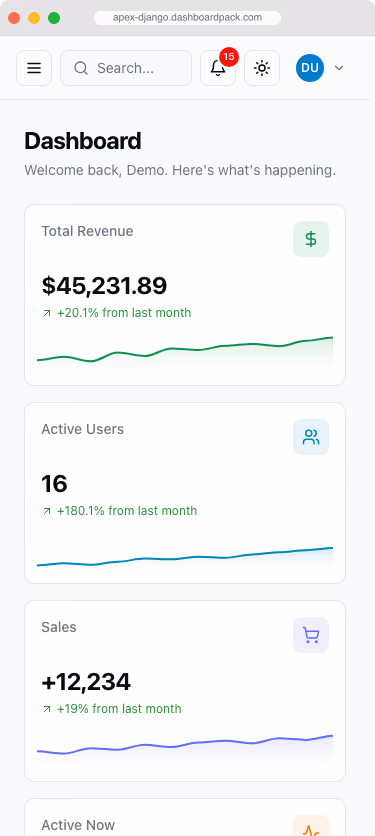Toggle light/dark theme sun icon
Screen dimensions: 375x836
coord(262,68)
